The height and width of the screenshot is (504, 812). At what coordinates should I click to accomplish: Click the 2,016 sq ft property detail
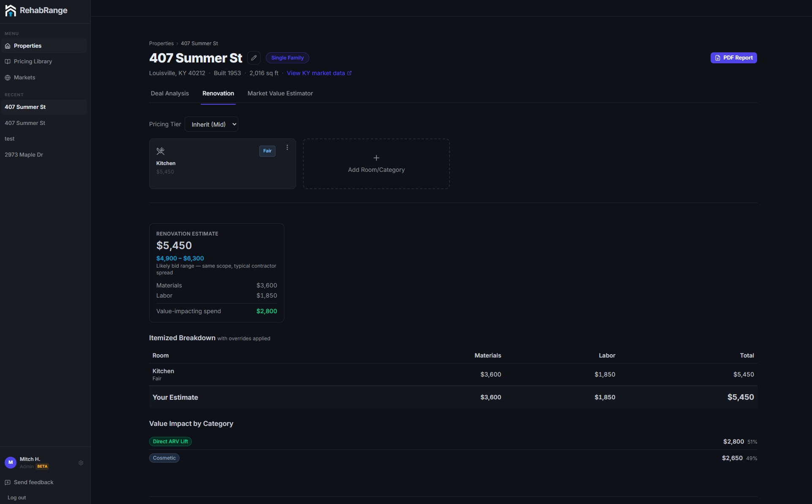(264, 73)
